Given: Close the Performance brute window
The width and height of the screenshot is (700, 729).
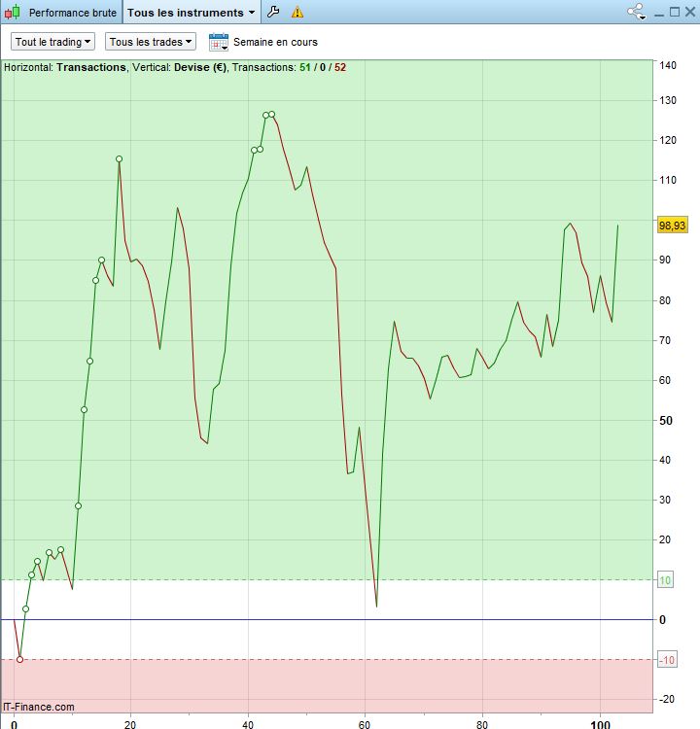Looking at the screenshot, I should pos(690,12).
